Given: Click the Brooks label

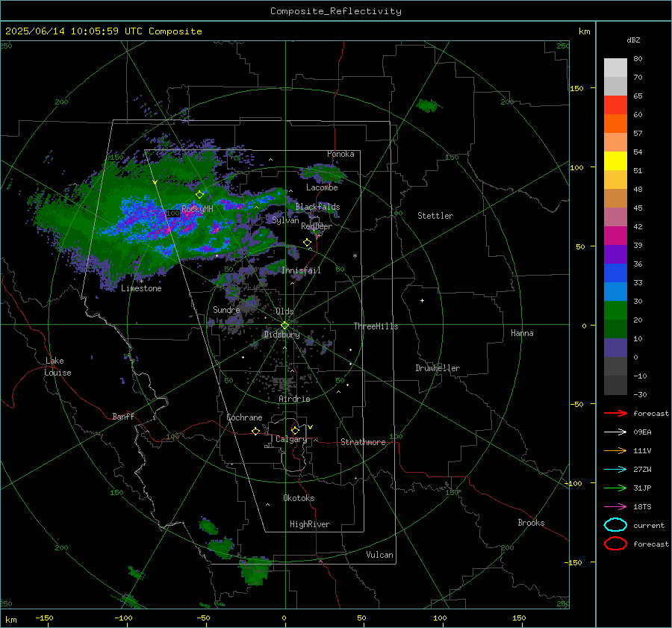Looking at the screenshot, I should (531, 523).
